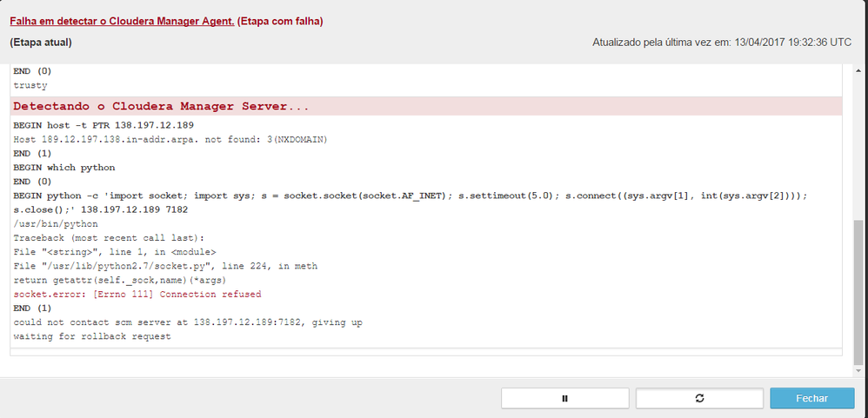The height and width of the screenshot is (418, 868).
Task: Click the '(Etapa atual)' label
Action: tap(40, 42)
